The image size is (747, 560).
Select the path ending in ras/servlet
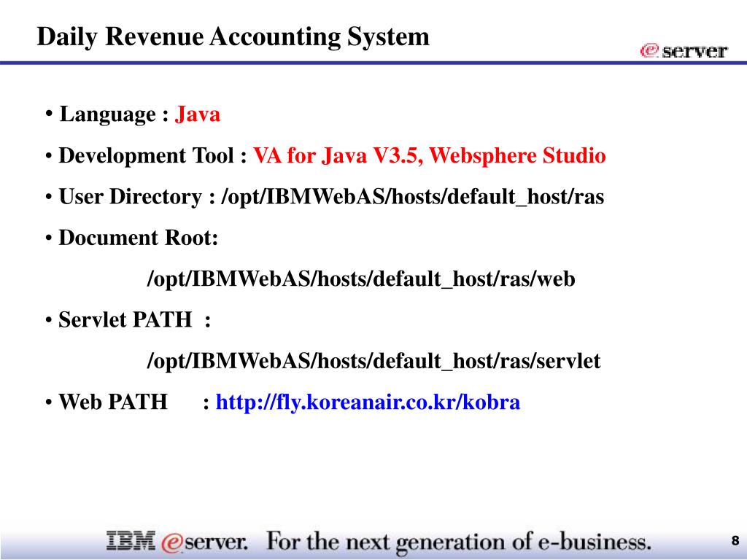373,361
